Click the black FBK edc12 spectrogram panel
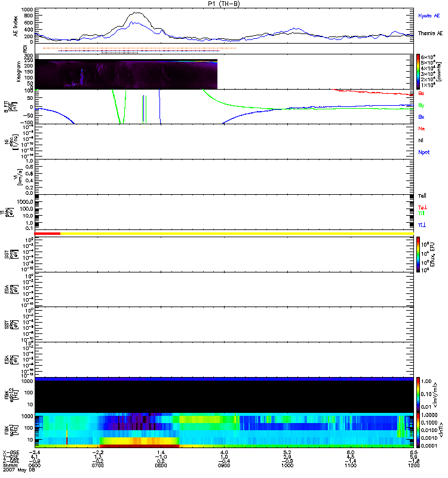Image resolution: width=448 pixels, height=478 pixels. 225,396
